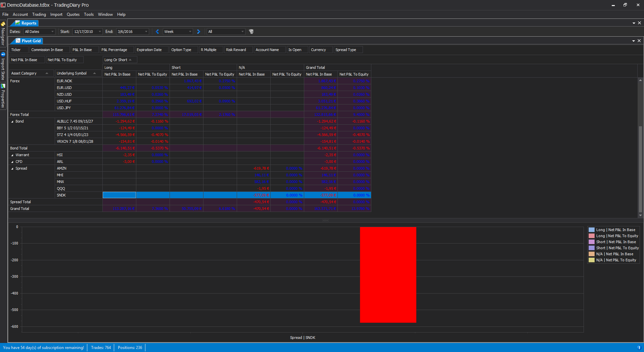Close the Pivot Grid panel with X
The width and height of the screenshot is (644, 352).
[639, 41]
